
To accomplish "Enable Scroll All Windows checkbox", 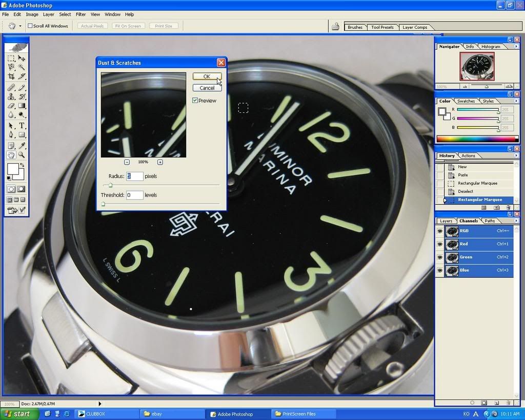I will pos(30,26).
